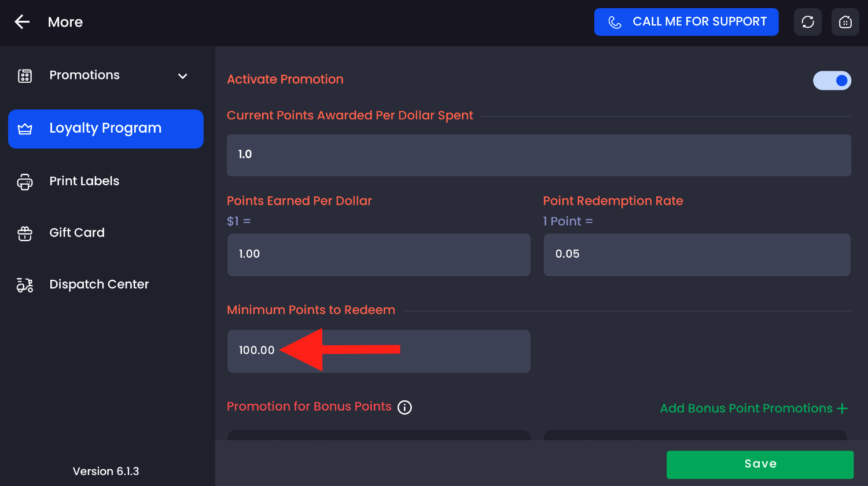The width and height of the screenshot is (868, 486).
Task: Edit the Point Redemption Rate field
Action: tap(697, 255)
